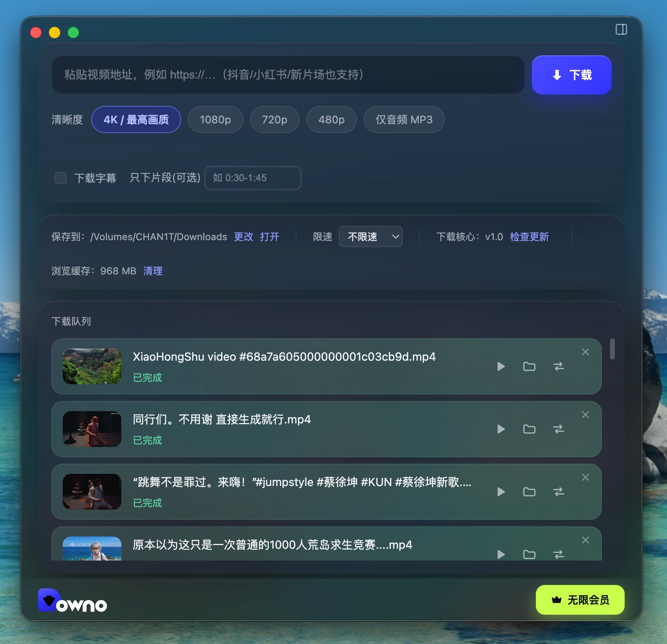
Task: Click 已完成 status under 跳舞不是罪过 item
Action: pos(147,503)
